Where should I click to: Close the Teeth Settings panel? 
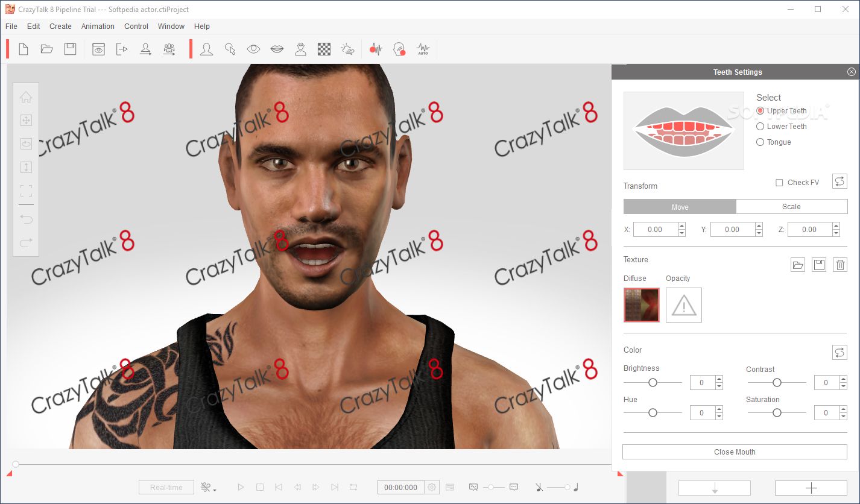pos(852,72)
